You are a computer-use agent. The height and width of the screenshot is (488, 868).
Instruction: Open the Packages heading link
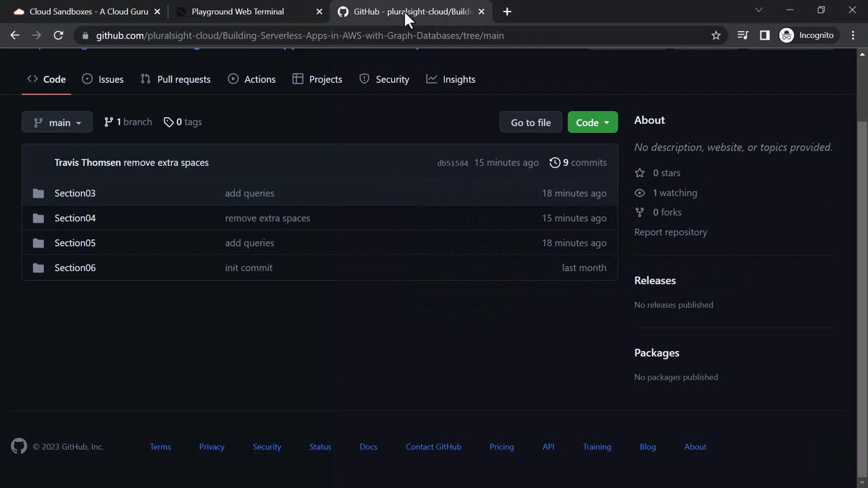(656, 353)
